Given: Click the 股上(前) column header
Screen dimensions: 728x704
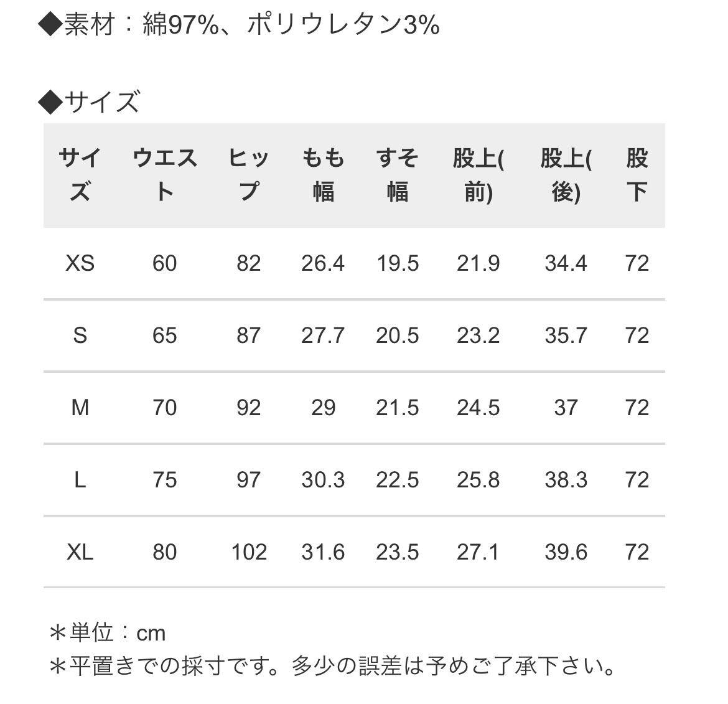Looking at the screenshot, I should 477,175.
